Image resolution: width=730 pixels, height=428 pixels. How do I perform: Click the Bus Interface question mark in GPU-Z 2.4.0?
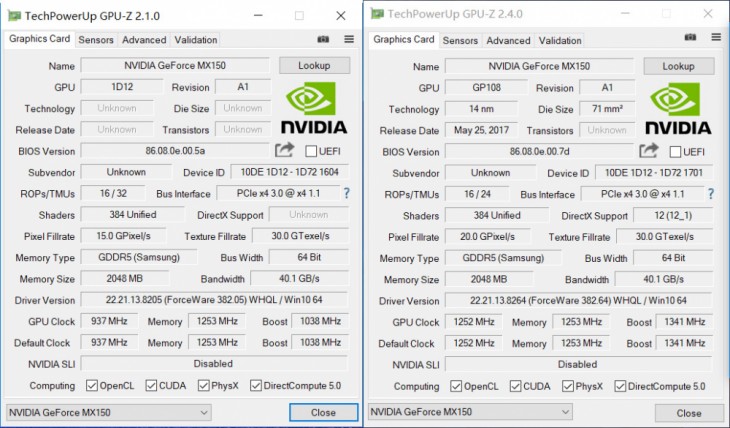pyautogui.click(x=710, y=194)
